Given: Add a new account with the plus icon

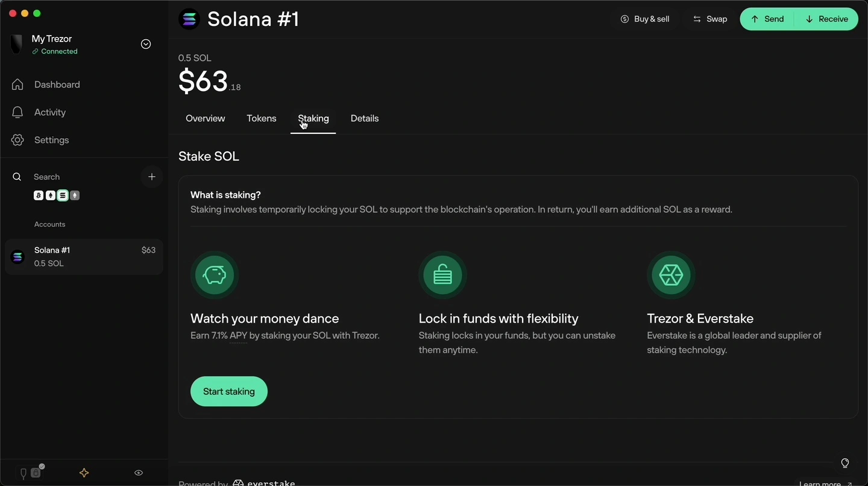Looking at the screenshot, I should click(151, 177).
